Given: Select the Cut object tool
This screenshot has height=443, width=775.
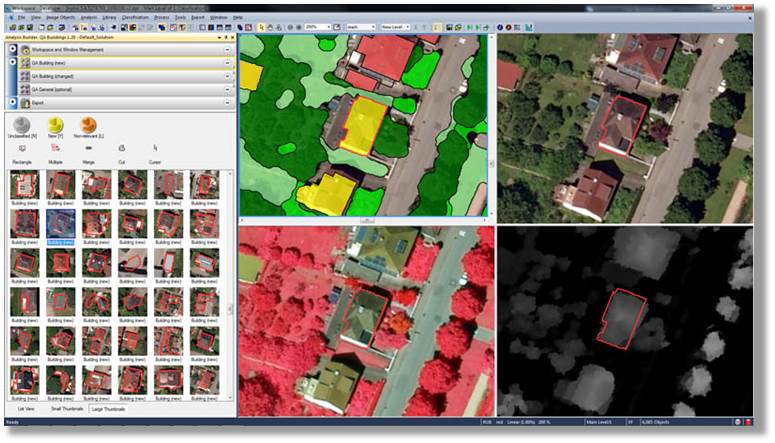Looking at the screenshot, I should coord(122,154).
